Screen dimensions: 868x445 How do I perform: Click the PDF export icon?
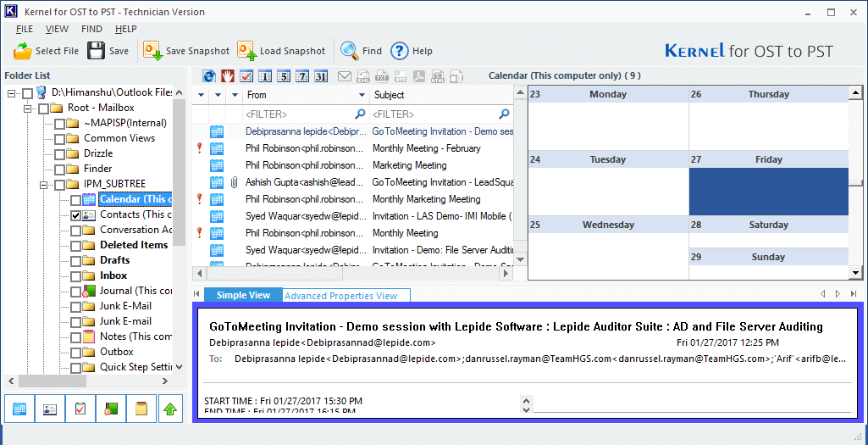[x=419, y=76]
